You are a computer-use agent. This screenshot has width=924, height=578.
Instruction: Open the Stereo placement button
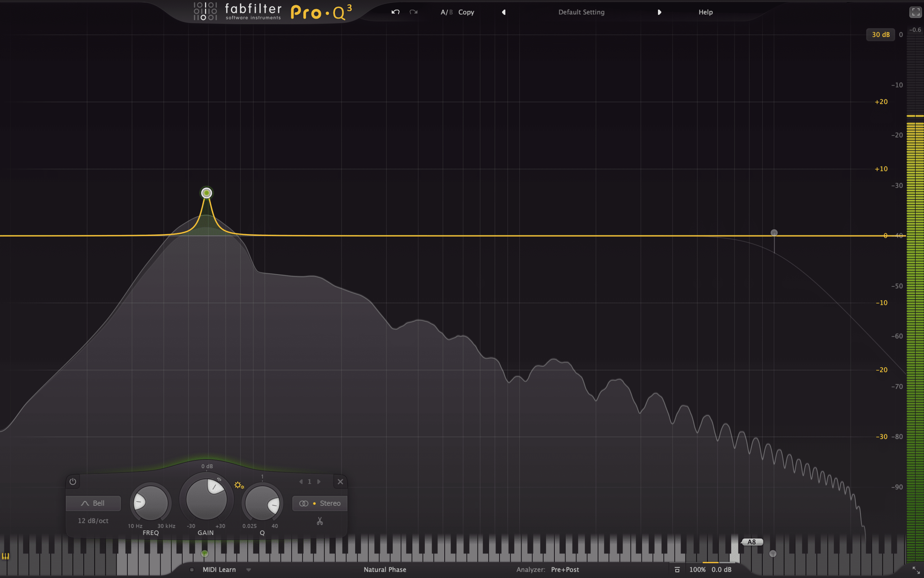tap(319, 504)
